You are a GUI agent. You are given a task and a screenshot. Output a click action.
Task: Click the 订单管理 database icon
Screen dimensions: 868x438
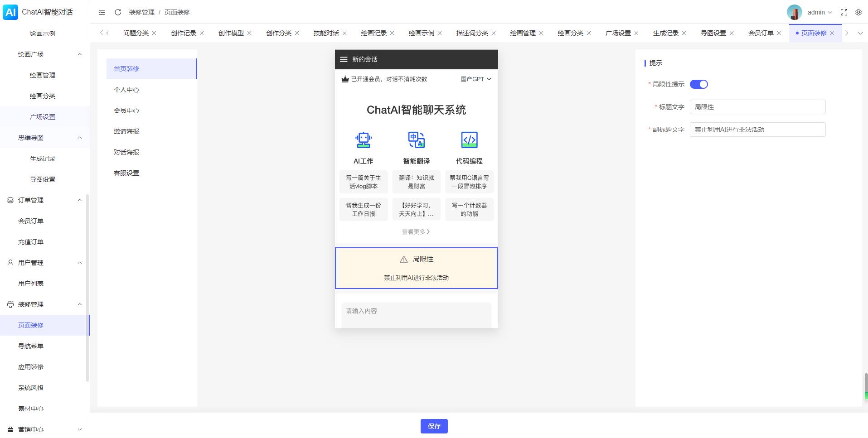(10, 200)
